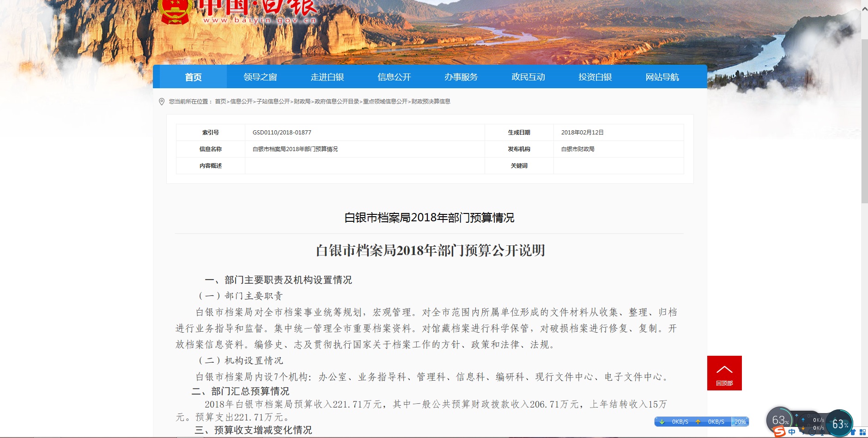Go to 走进白银 in navigation bar

click(327, 77)
